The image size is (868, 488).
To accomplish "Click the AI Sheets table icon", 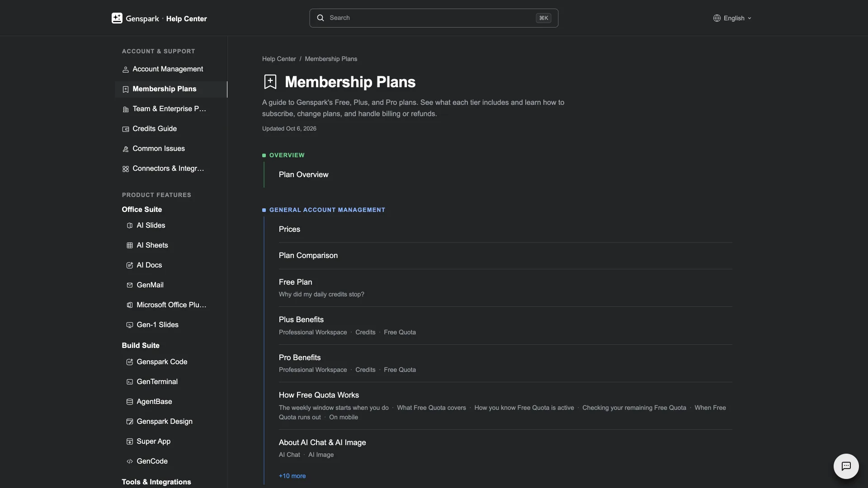I will [130, 245].
